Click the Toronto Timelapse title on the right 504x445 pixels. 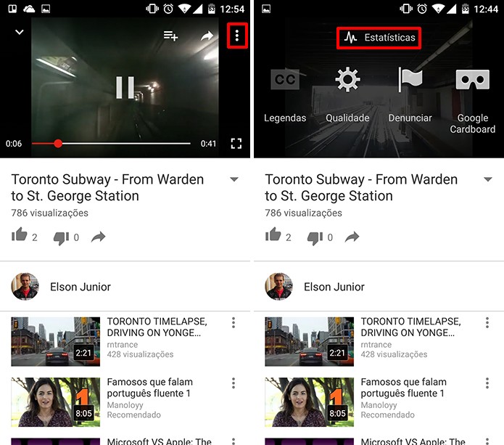click(411, 327)
